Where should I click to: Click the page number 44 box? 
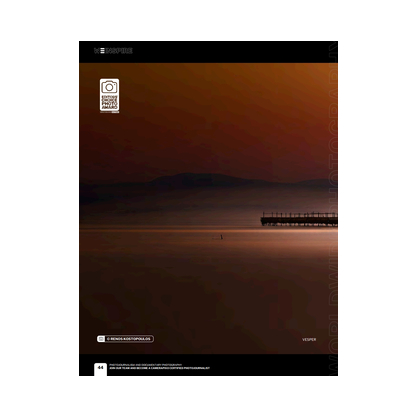(100, 369)
